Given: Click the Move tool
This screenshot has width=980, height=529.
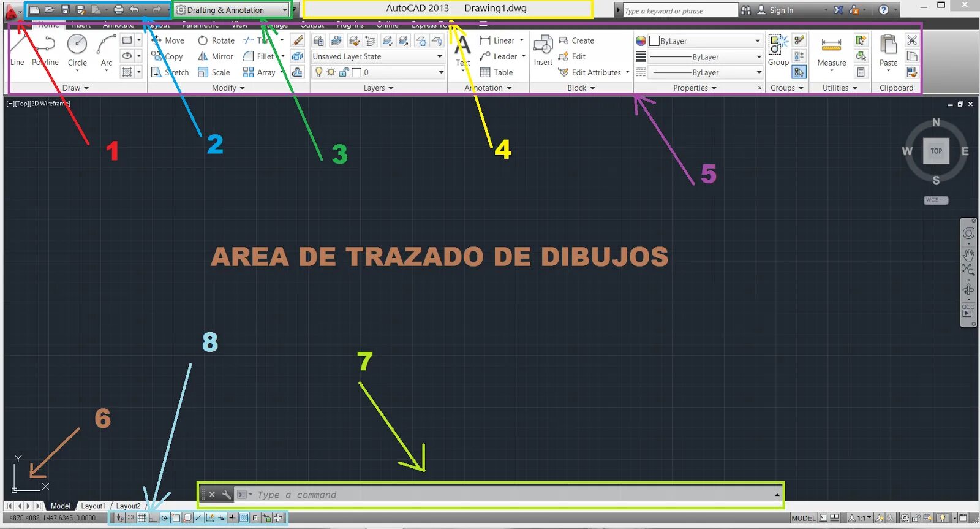Looking at the screenshot, I should tap(168, 40).
